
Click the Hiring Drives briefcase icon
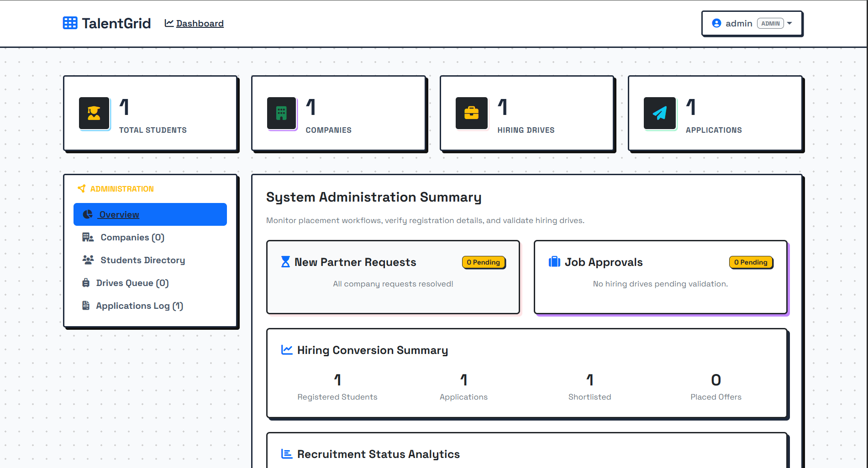coord(472,113)
